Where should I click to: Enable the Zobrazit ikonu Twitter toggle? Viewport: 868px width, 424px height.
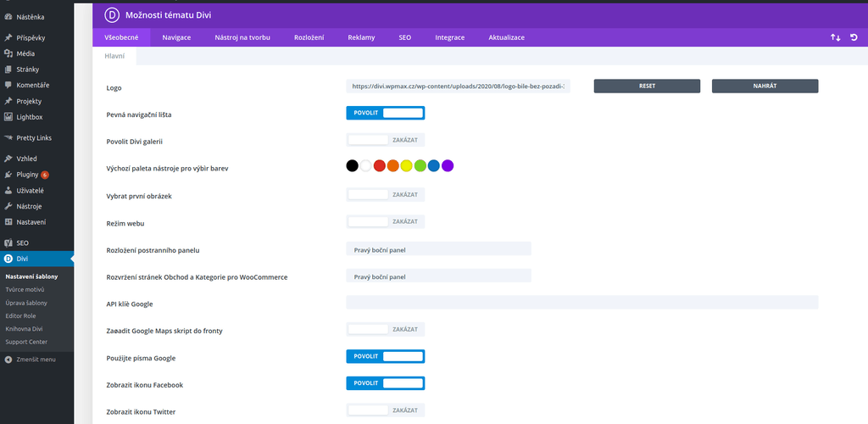click(386, 410)
